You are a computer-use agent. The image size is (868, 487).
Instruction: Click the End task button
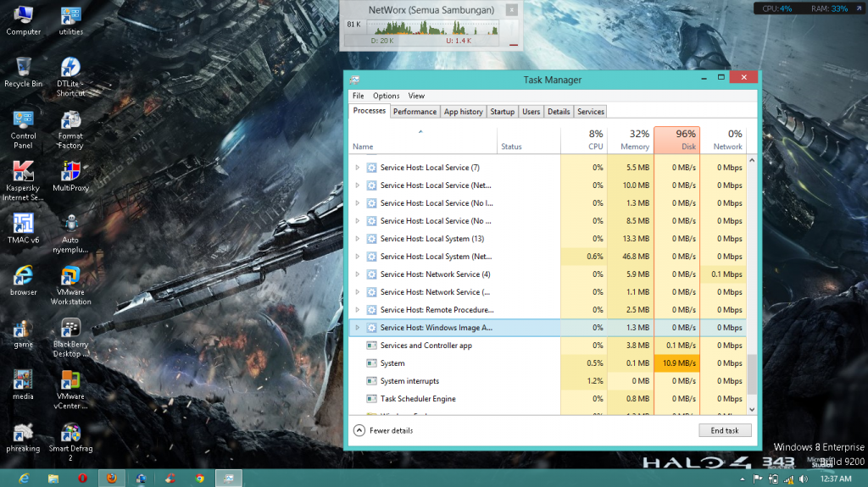click(725, 430)
